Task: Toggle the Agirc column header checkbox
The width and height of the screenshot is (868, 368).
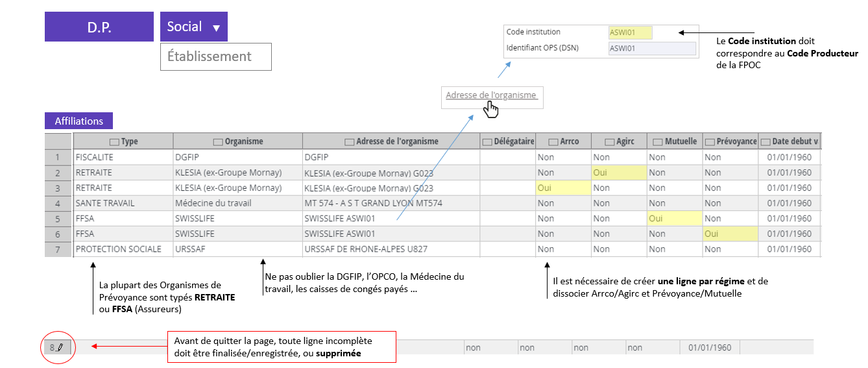Action: point(609,141)
